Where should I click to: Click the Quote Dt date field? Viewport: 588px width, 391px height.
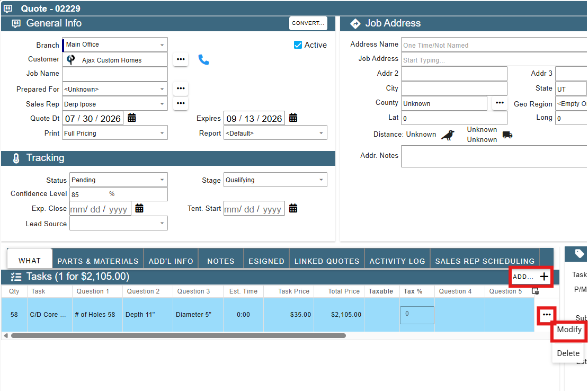tap(93, 119)
